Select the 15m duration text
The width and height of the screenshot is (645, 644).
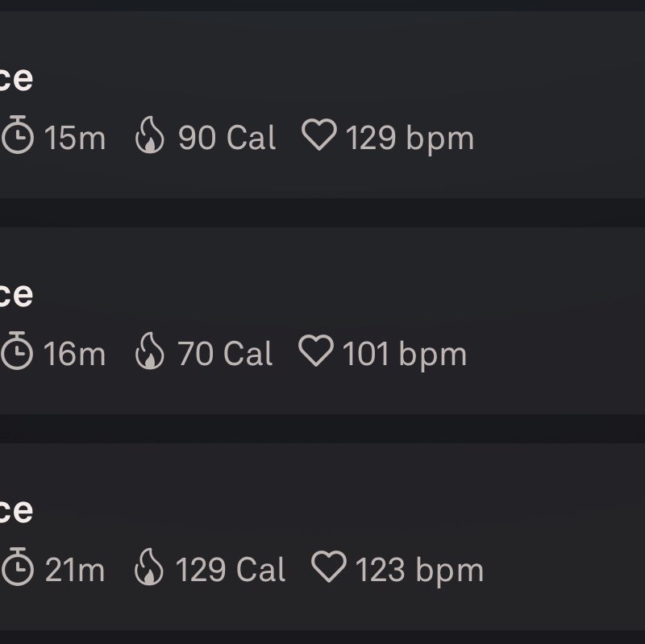click(75, 138)
